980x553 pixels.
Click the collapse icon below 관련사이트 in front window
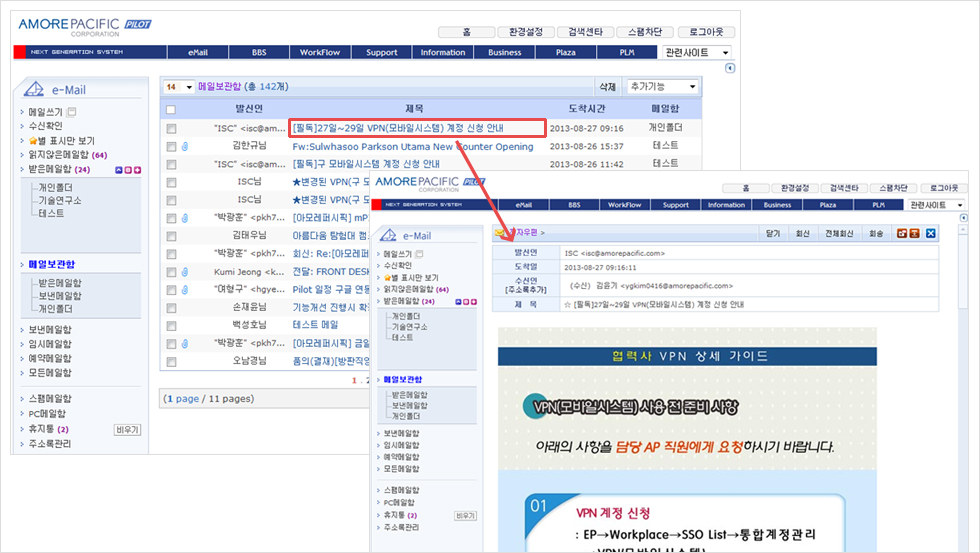[x=963, y=218]
